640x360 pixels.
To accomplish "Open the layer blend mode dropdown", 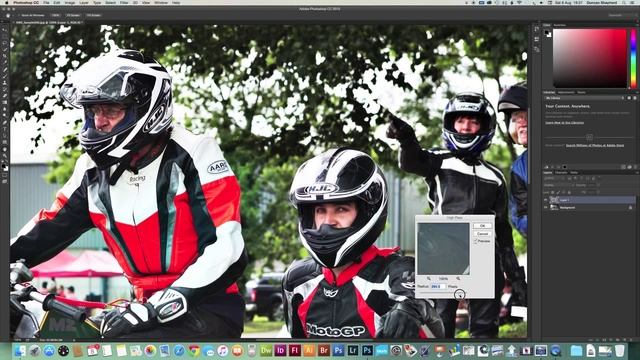I will [558, 185].
